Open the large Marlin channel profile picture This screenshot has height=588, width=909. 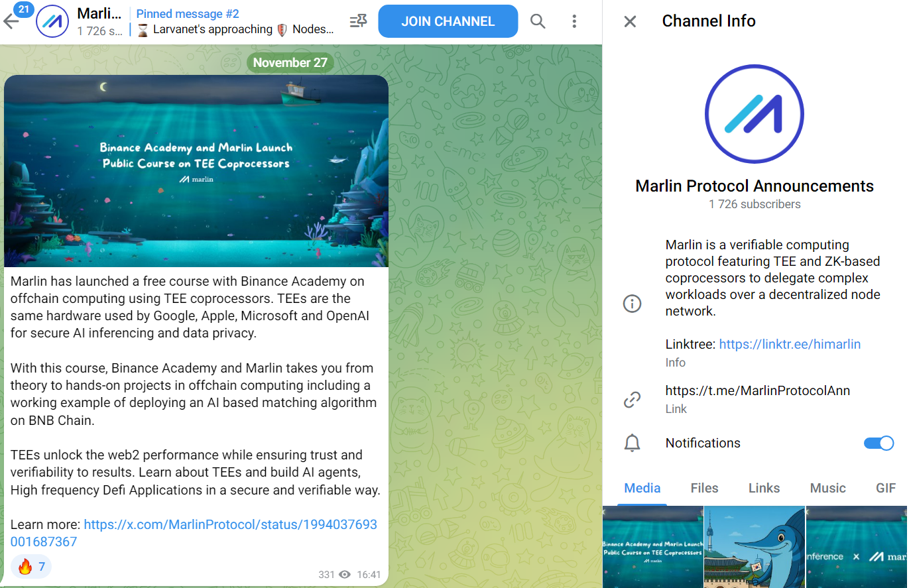click(755, 114)
